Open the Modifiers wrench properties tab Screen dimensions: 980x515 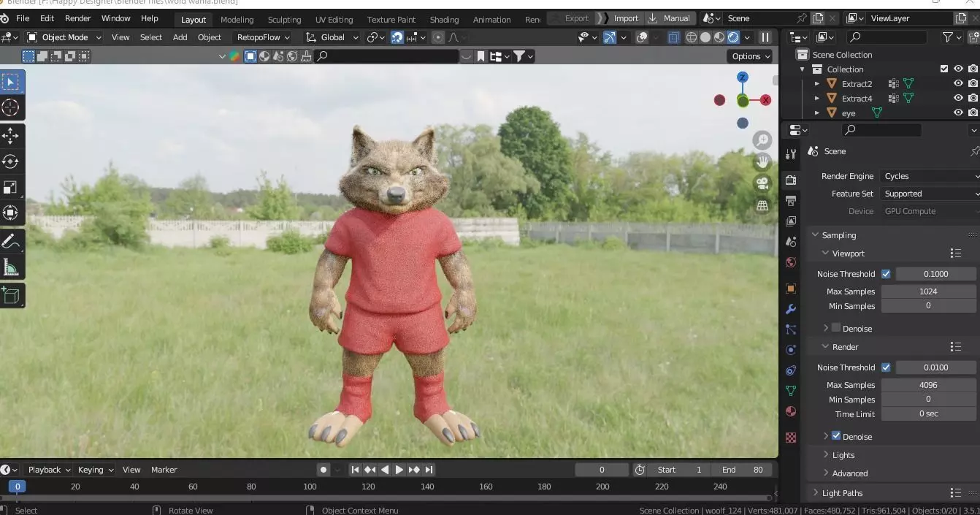click(x=791, y=309)
